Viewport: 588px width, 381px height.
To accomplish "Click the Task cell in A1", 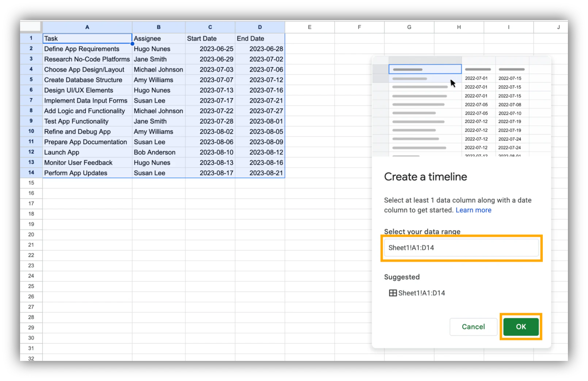I will [87, 38].
